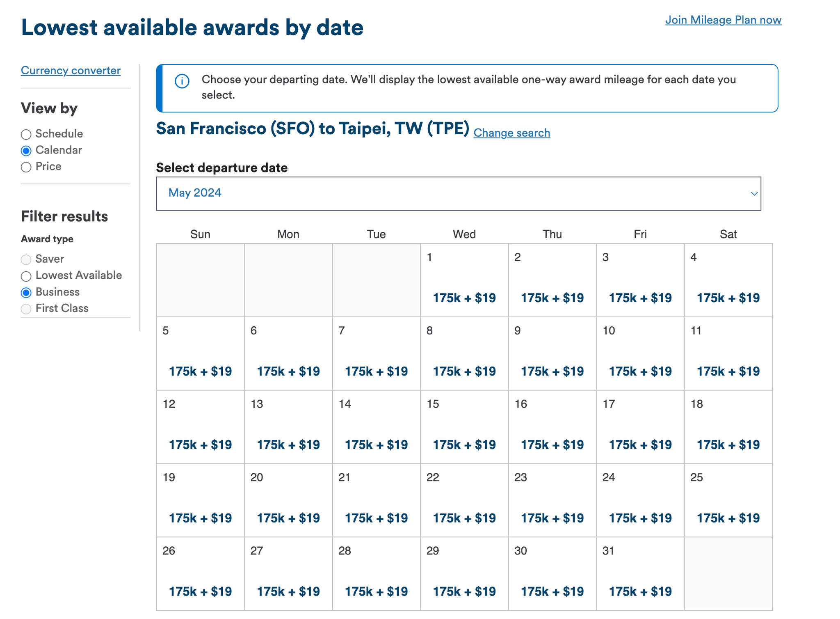Choose First Class award type
The height and width of the screenshot is (619, 840).
(x=26, y=309)
